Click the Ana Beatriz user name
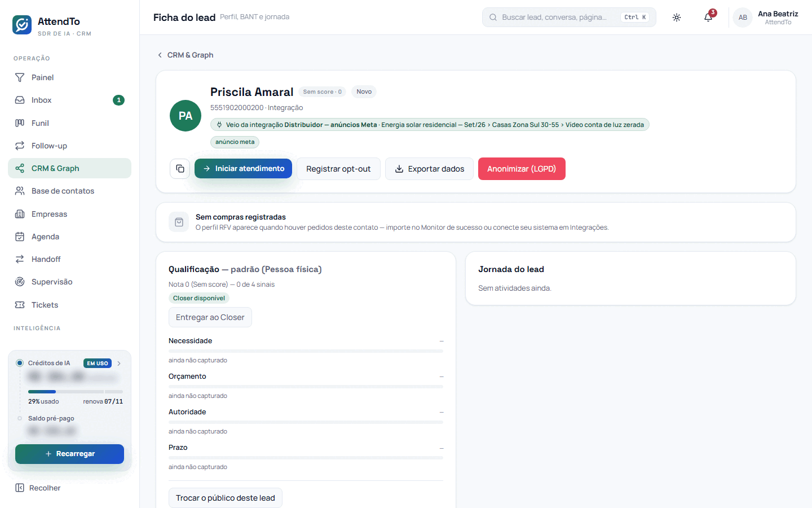 point(778,14)
